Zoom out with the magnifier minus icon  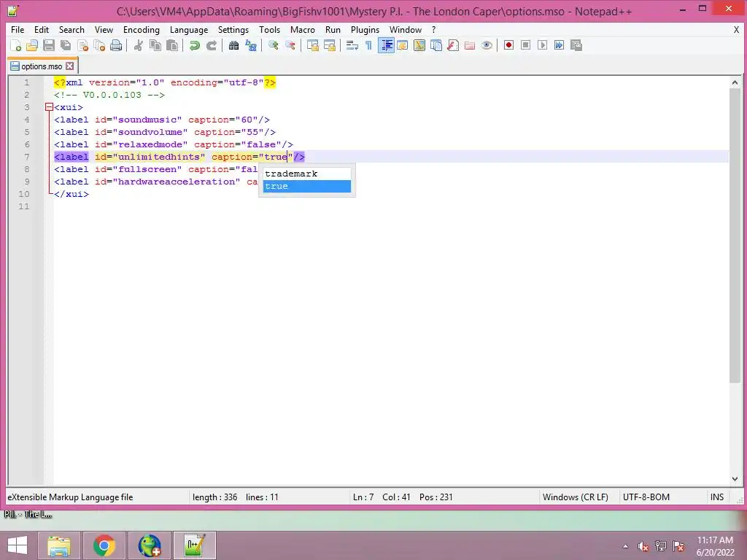[290, 45]
